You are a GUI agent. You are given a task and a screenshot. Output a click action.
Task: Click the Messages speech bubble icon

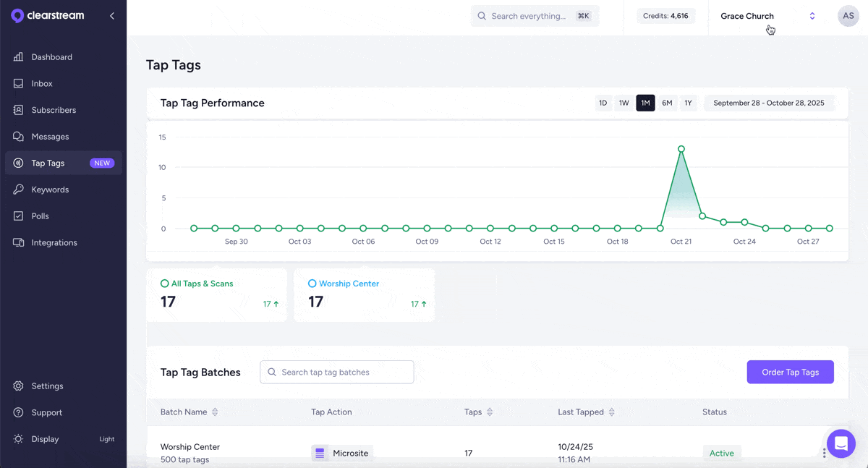pyautogui.click(x=18, y=137)
